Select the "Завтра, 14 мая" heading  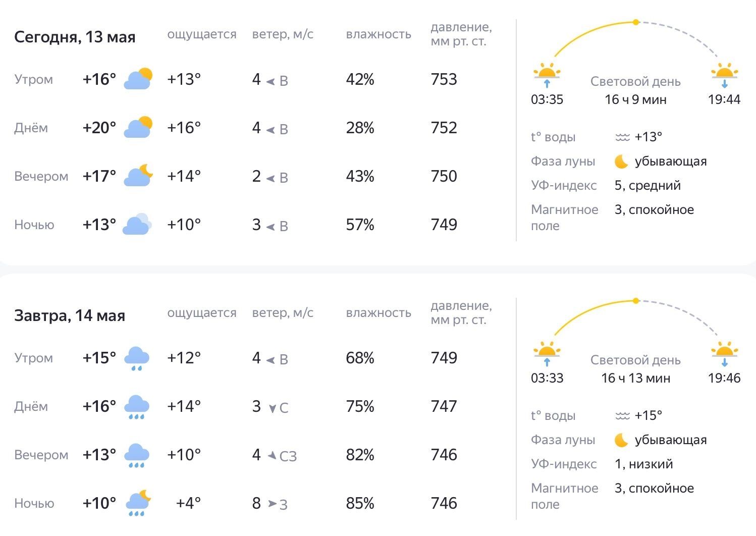point(70,315)
